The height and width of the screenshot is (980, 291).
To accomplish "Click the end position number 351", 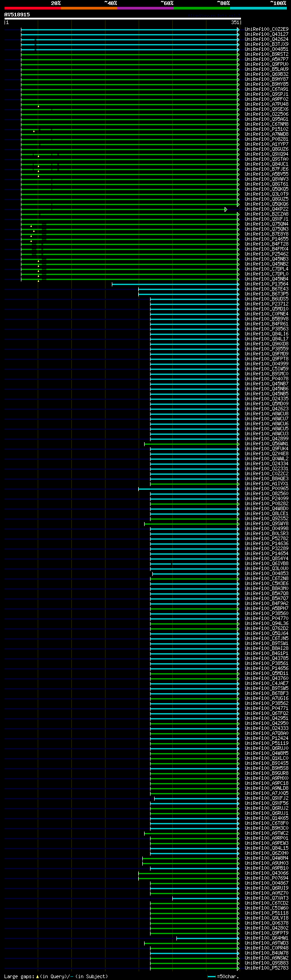I will pos(235,22).
